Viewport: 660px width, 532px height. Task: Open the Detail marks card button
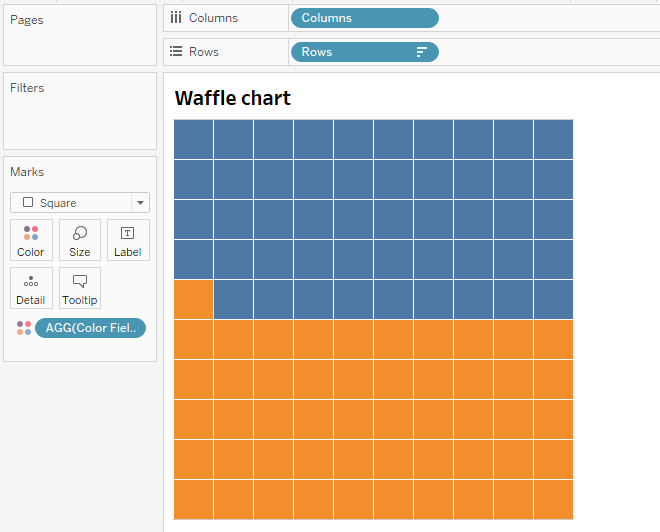(x=31, y=288)
